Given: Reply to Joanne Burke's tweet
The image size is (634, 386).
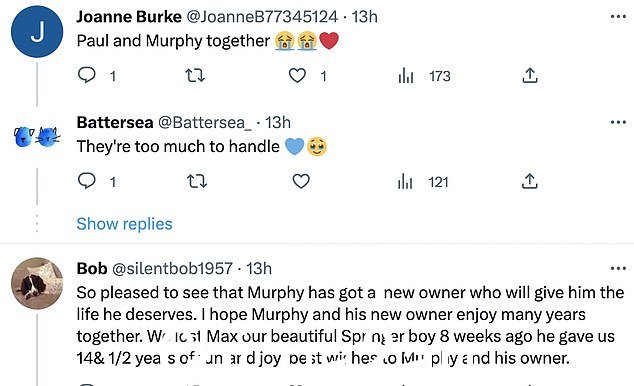Looking at the screenshot, I should (x=87, y=75).
